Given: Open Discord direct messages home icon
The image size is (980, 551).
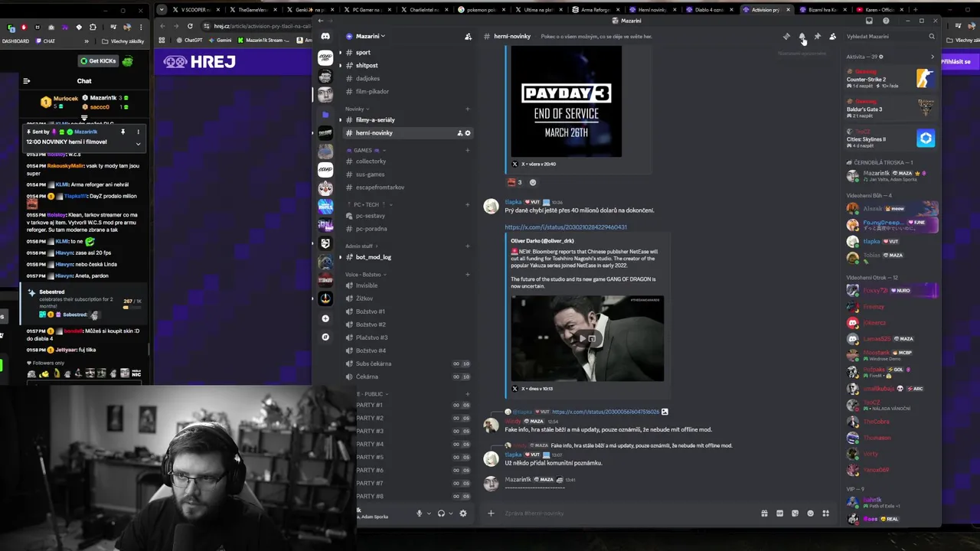Looking at the screenshot, I should [x=325, y=36].
